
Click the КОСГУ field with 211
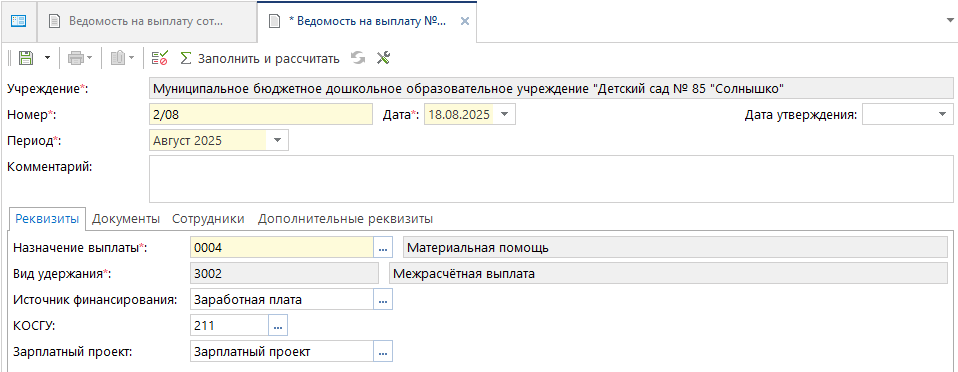pyautogui.click(x=229, y=326)
